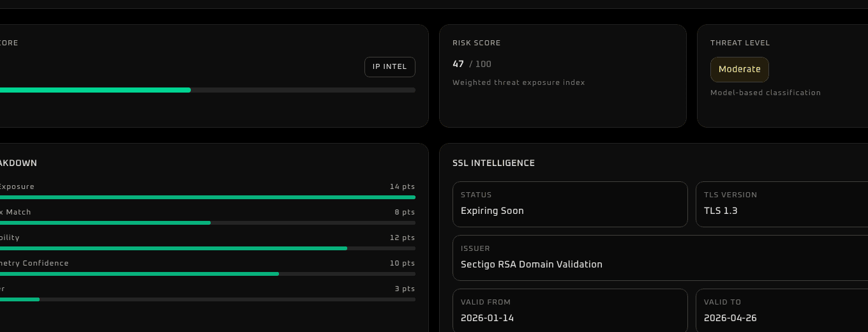Select 'Sectigo RSA Domain Validation' issuer text
Screen dimensions: 868x332
coord(532,264)
